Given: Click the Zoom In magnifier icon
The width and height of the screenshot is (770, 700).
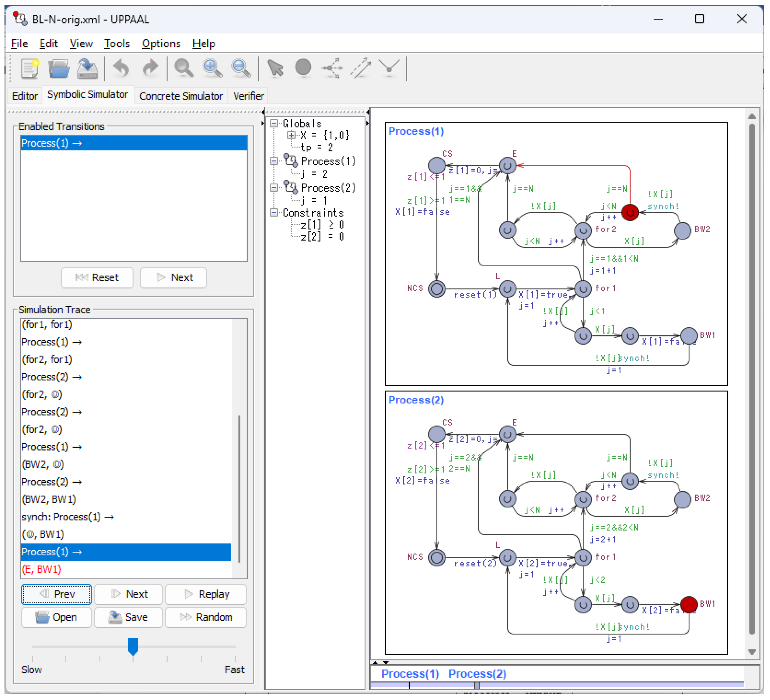Looking at the screenshot, I should 212,68.
